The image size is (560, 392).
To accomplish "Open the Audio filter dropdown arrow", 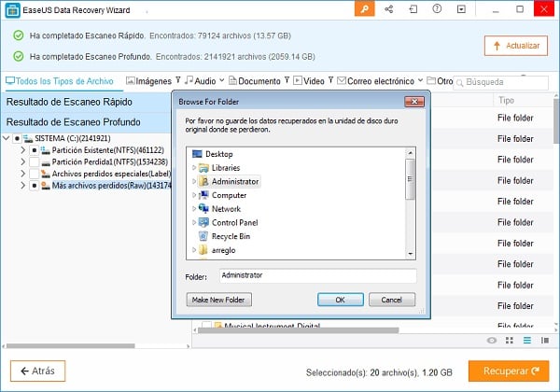I will [x=222, y=80].
